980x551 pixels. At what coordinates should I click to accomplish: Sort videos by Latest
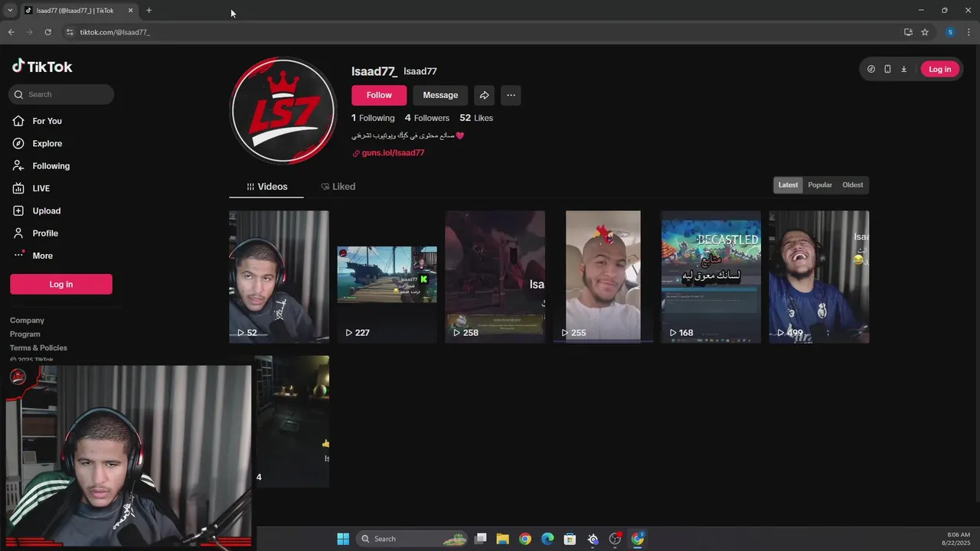point(788,185)
